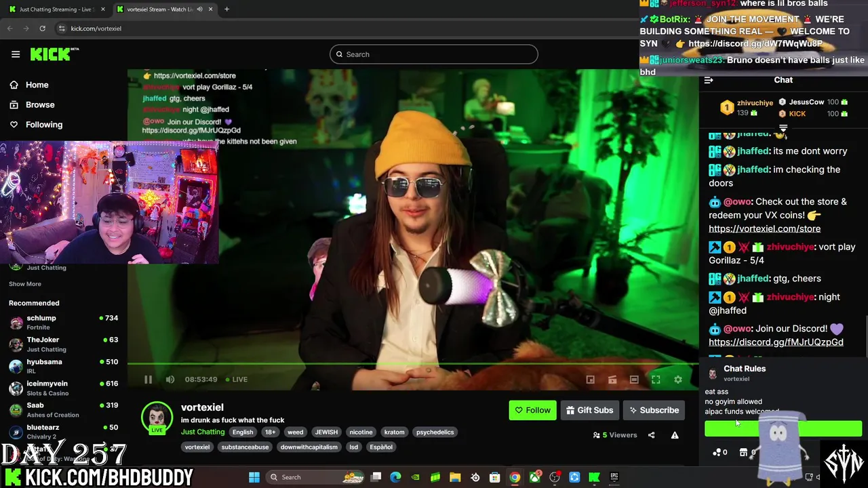Pause the stream playback
The width and height of the screenshot is (868, 488).
148,380
